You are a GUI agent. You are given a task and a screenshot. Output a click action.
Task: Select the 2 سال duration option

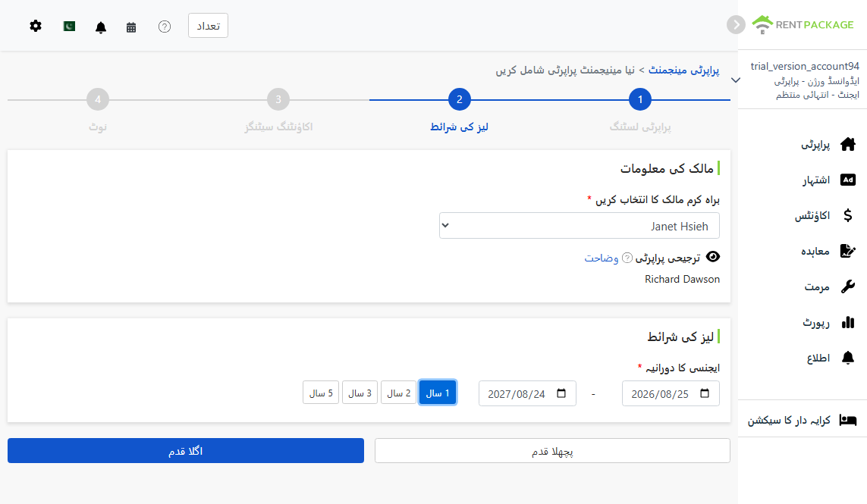pyautogui.click(x=398, y=393)
